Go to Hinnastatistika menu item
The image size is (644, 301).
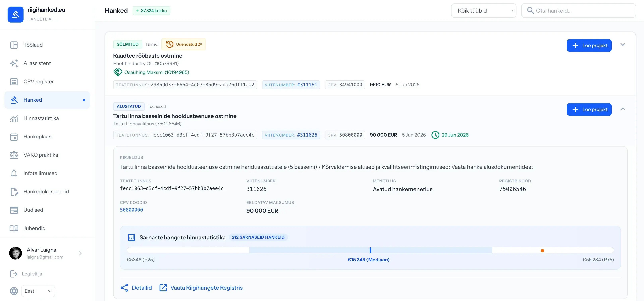(x=47, y=118)
